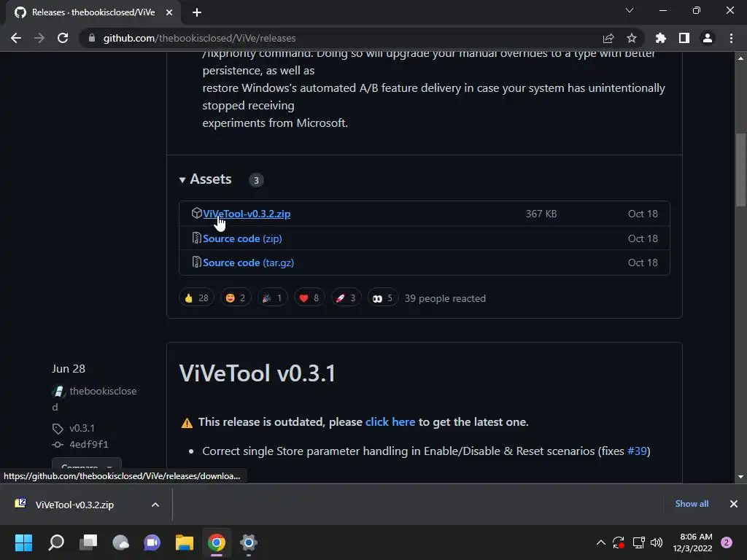Click the rocket reaction with 3
Screen dimensions: 747x560
[346, 298]
